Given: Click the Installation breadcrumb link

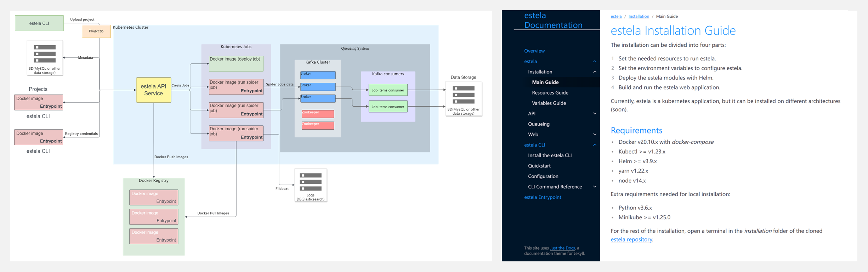Looking at the screenshot, I should pyautogui.click(x=639, y=16).
